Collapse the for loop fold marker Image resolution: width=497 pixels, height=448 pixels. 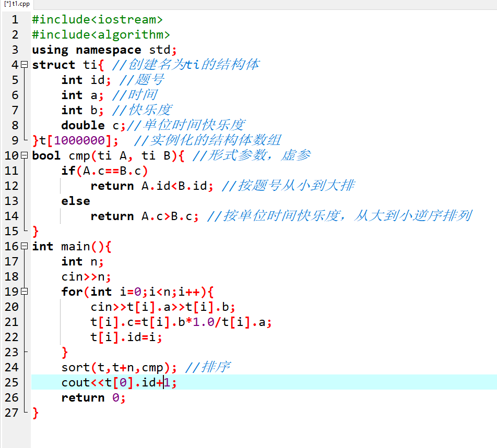tap(24, 292)
